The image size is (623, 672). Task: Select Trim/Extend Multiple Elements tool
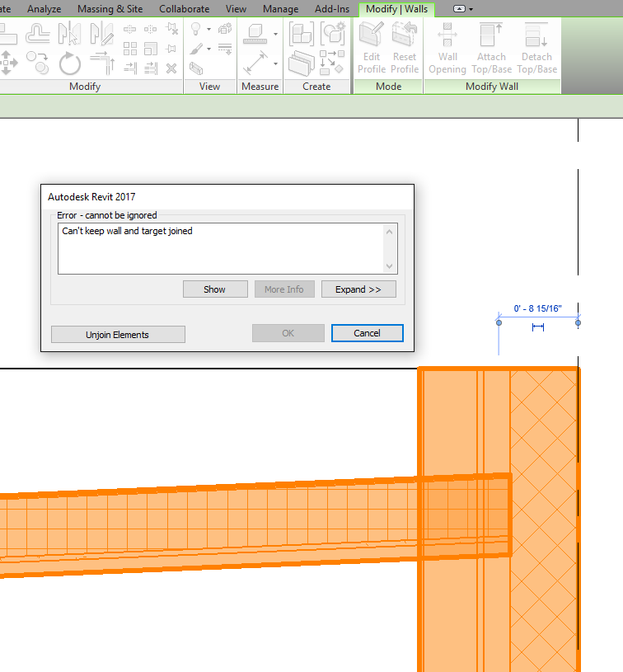(151, 68)
